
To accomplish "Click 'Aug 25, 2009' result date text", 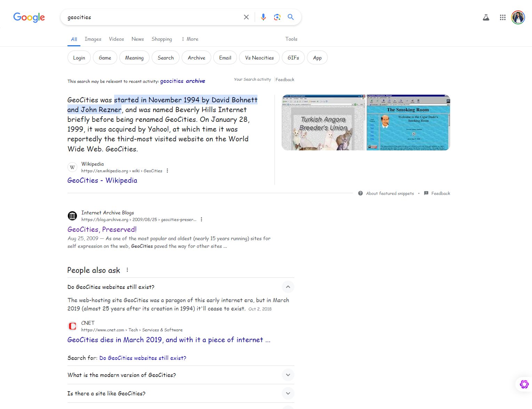I will [x=83, y=238].
